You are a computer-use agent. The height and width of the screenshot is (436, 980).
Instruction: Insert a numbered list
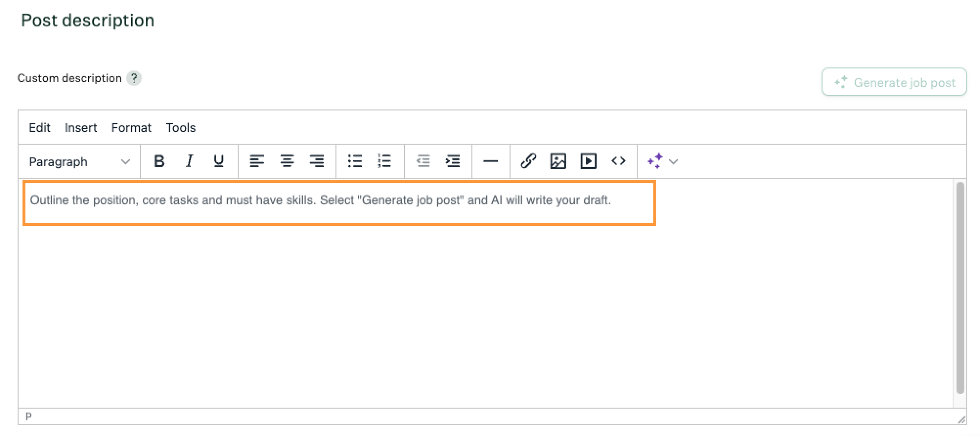coord(385,161)
